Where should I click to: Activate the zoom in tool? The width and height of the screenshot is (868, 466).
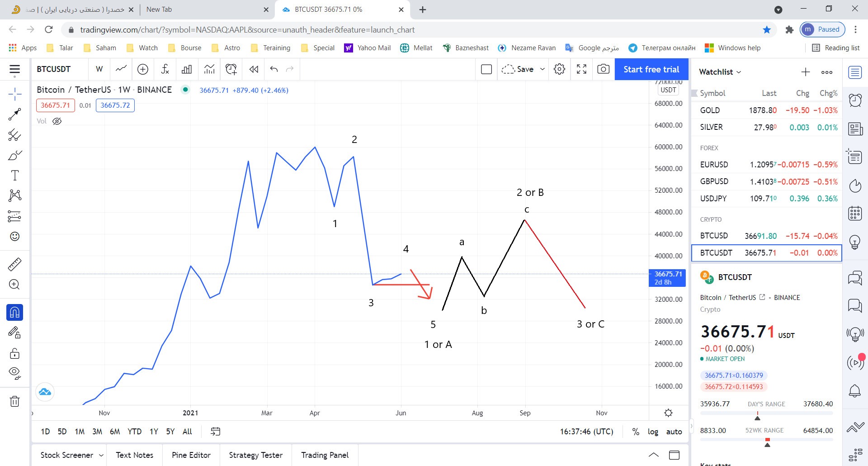pos(15,285)
